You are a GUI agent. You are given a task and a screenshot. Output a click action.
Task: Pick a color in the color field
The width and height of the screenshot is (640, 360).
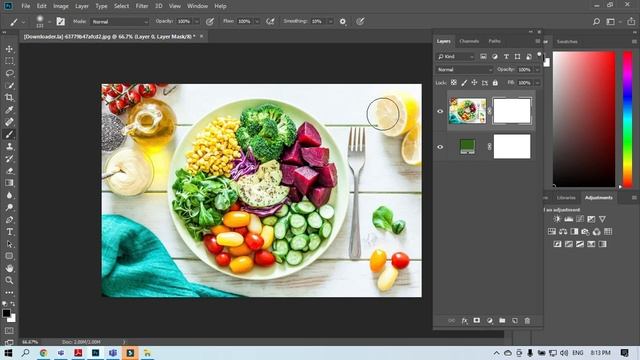tap(584, 119)
